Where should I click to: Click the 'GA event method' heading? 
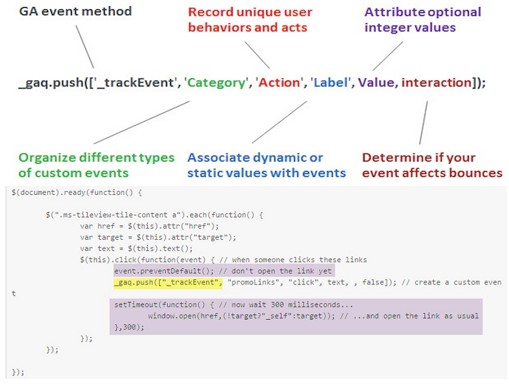[75, 11]
